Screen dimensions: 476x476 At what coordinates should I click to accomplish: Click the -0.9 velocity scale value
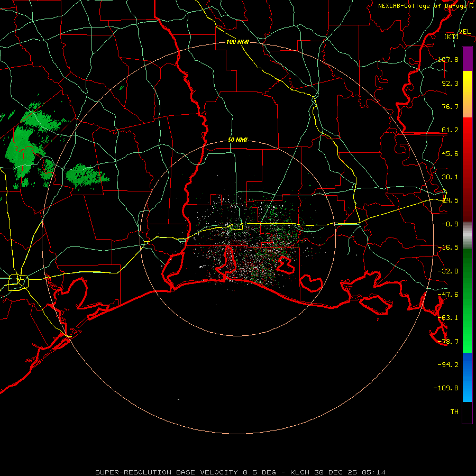(450, 224)
